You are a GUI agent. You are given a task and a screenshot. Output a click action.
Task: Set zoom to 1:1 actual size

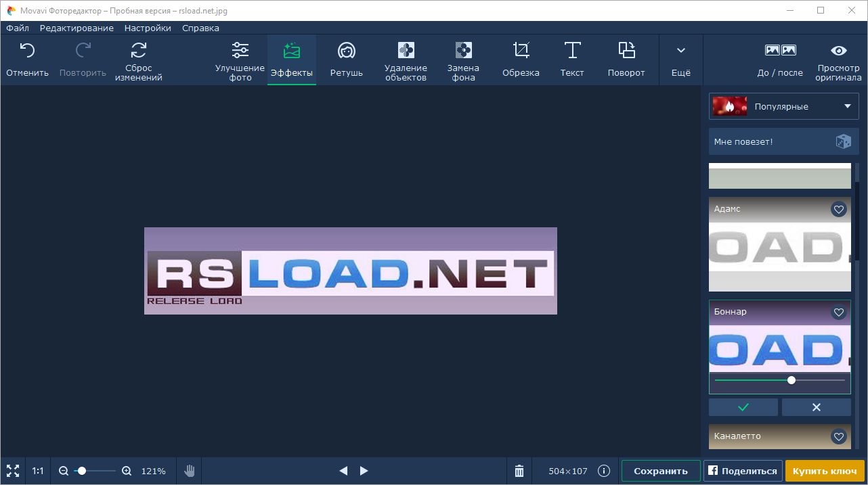pos(38,471)
